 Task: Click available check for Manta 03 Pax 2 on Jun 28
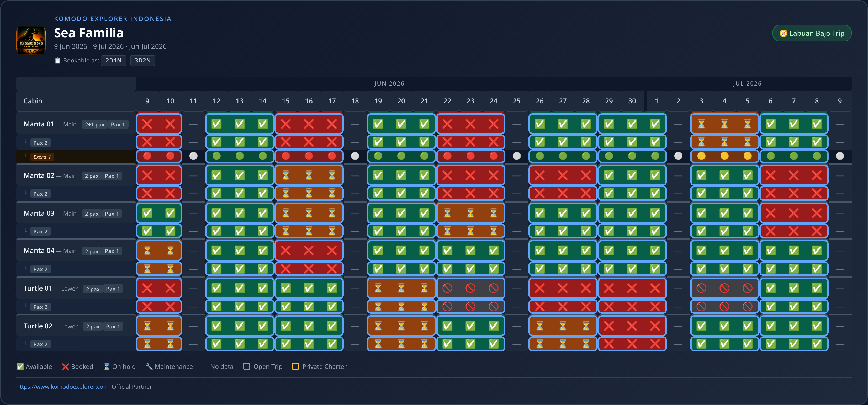(x=586, y=231)
